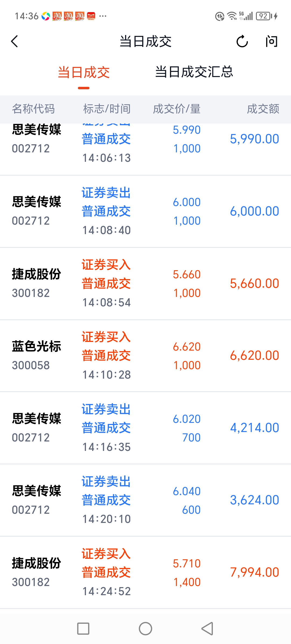Tap the 成交价/量 column header
Screen dimensions: 291x644
[177, 109]
